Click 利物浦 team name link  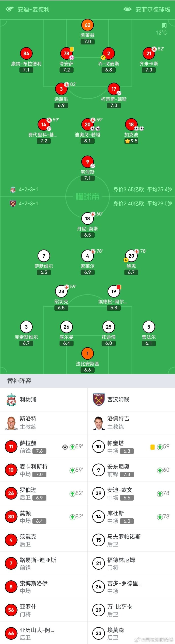click(x=28, y=400)
